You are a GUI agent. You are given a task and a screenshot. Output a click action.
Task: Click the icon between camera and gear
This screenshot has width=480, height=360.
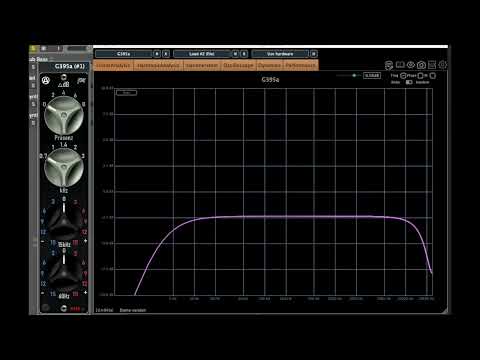432,65
